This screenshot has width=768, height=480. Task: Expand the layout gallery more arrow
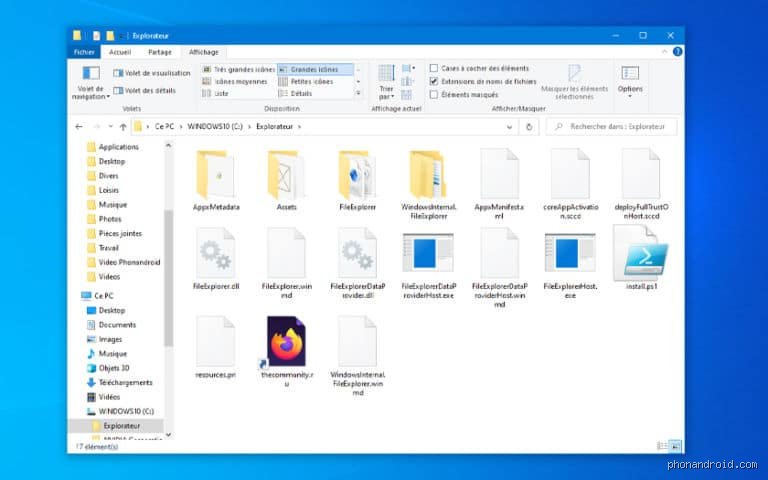point(358,93)
